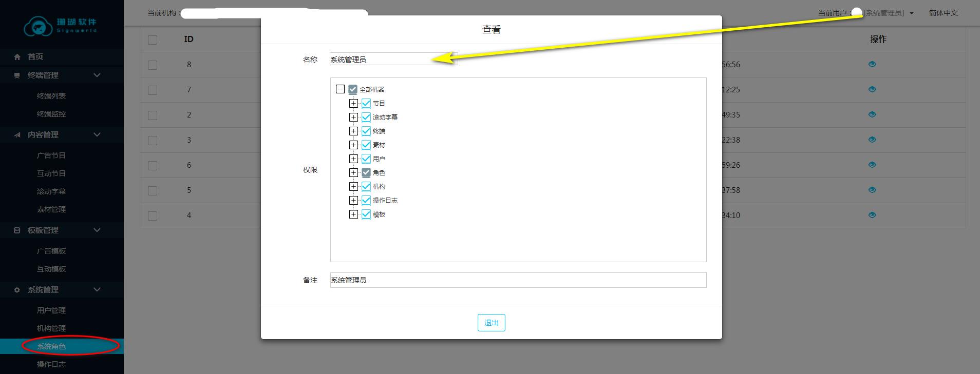Open 素材管理 in the sidebar
The image size is (980, 374).
(51, 209)
